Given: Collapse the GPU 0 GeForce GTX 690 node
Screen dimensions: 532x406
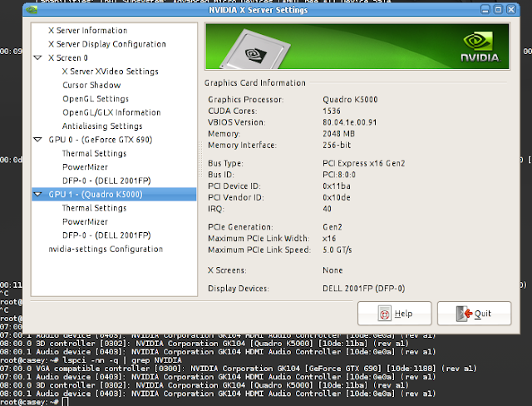Looking at the screenshot, I should point(37,140).
